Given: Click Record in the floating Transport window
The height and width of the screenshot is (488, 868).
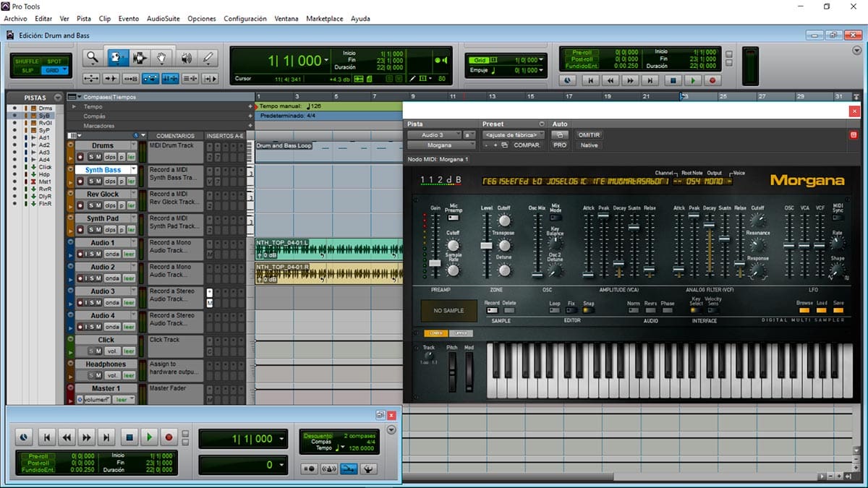Looking at the screenshot, I should pos(169,437).
